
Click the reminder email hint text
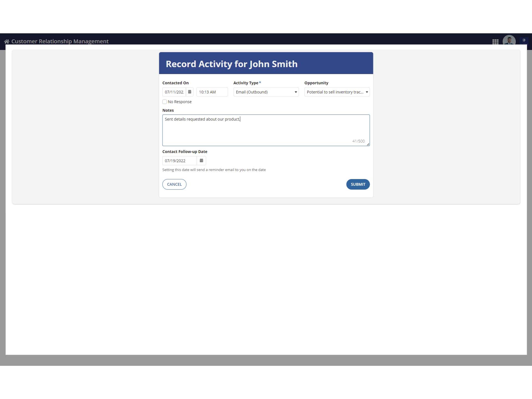(214, 170)
